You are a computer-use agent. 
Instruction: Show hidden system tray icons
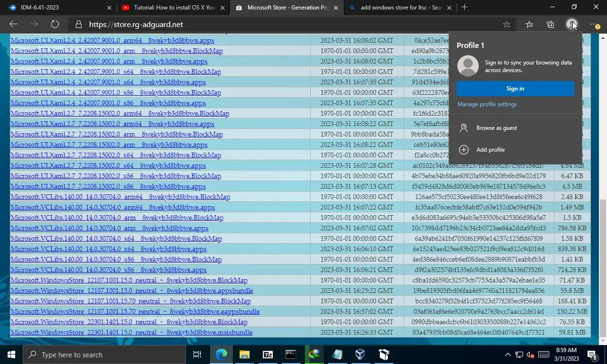[x=507, y=355]
